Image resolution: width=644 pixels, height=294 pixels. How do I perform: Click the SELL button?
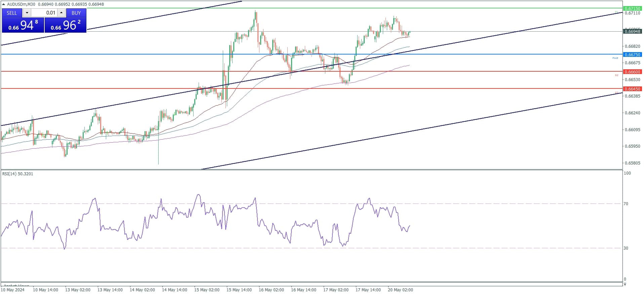[x=12, y=13]
